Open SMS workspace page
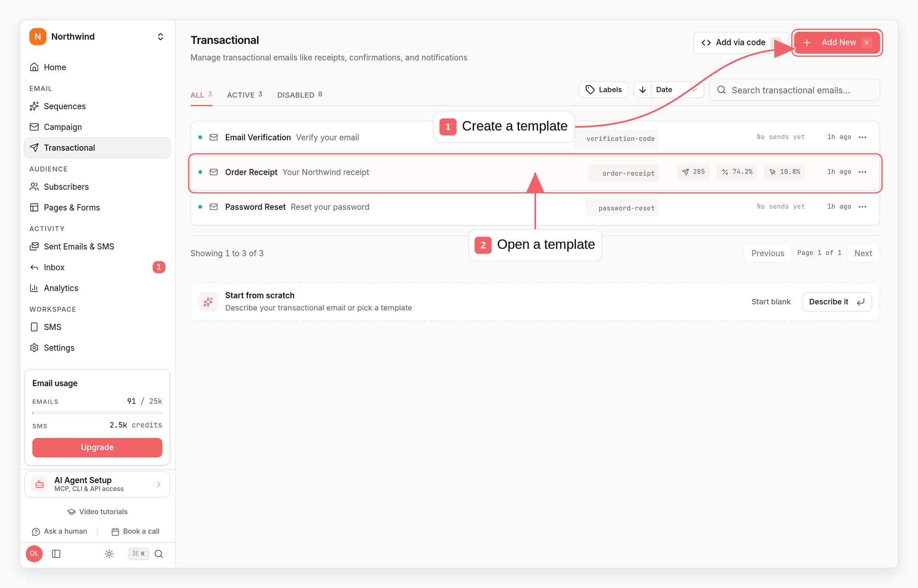Viewport: 918px width, 588px height. (x=97, y=327)
